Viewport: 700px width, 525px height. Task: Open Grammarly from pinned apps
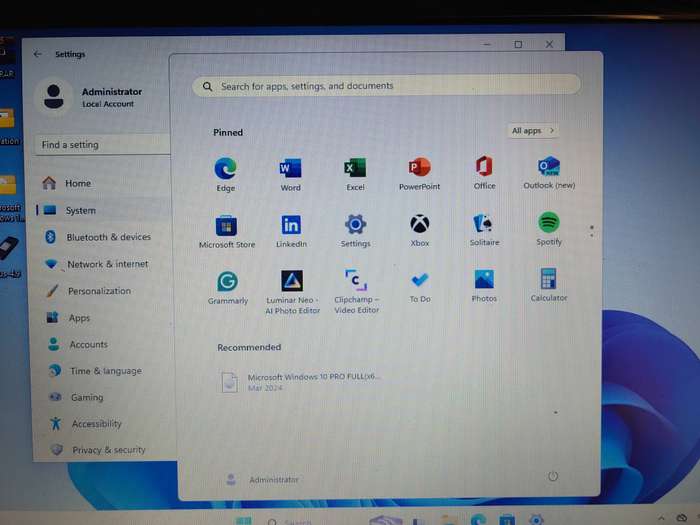[x=227, y=288]
